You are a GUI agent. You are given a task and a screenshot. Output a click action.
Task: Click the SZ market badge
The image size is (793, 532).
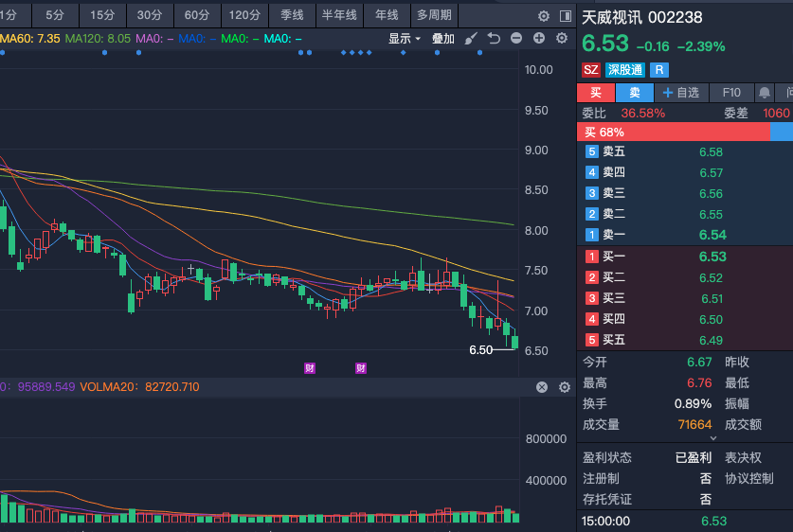pos(590,70)
